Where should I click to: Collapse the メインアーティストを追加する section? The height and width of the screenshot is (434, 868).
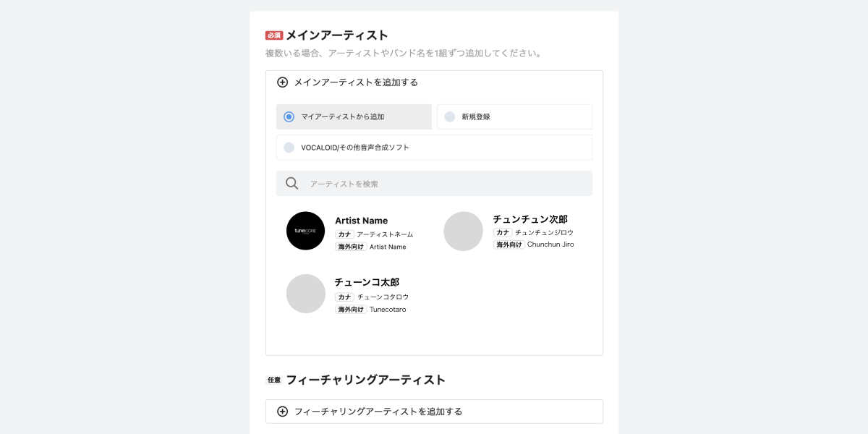click(x=434, y=82)
